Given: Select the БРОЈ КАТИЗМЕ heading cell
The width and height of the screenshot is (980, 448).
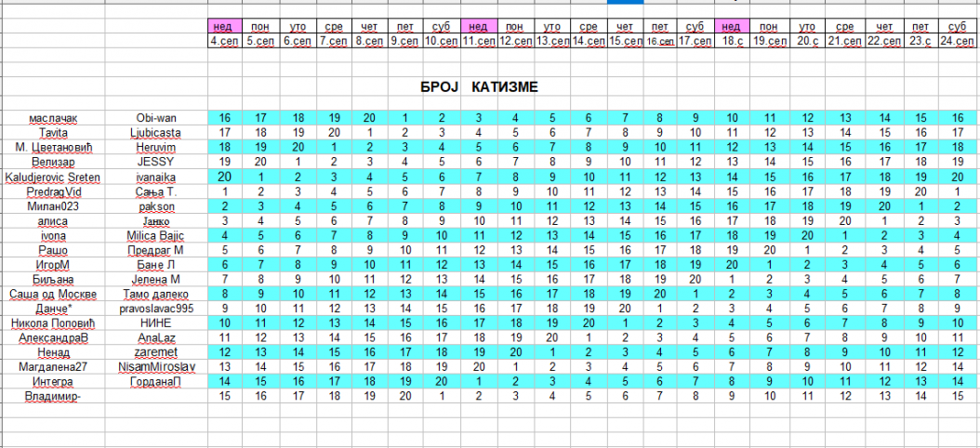Looking at the screenshot, I should 480,86.
